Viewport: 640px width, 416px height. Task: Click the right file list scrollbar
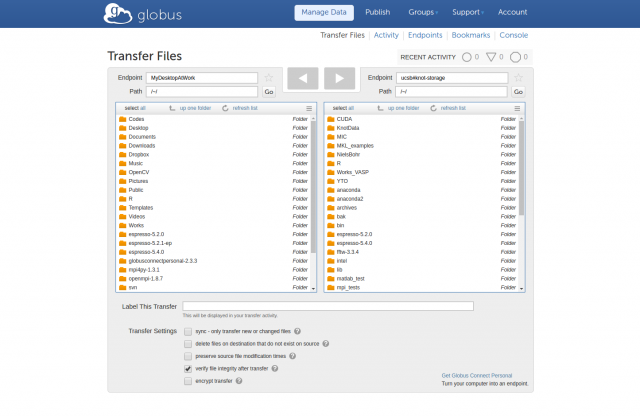tap(522, 168)
